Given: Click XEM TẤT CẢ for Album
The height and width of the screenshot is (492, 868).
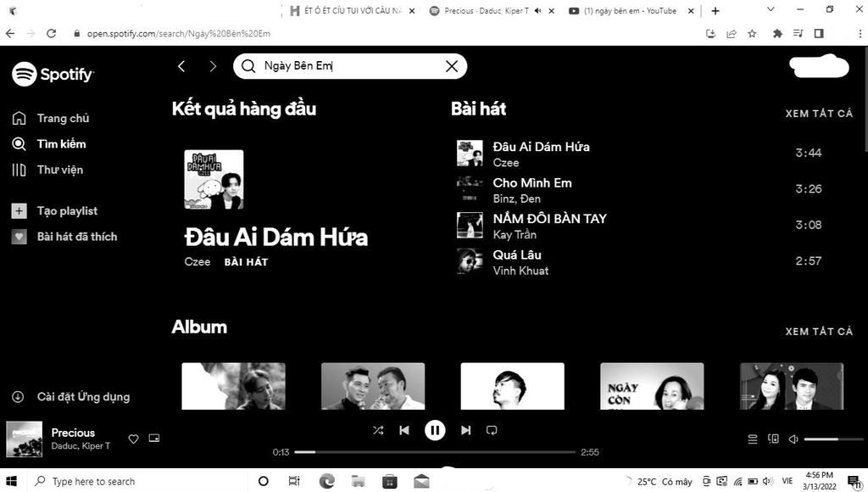Looking at the screenshot, I should point(819,332).
